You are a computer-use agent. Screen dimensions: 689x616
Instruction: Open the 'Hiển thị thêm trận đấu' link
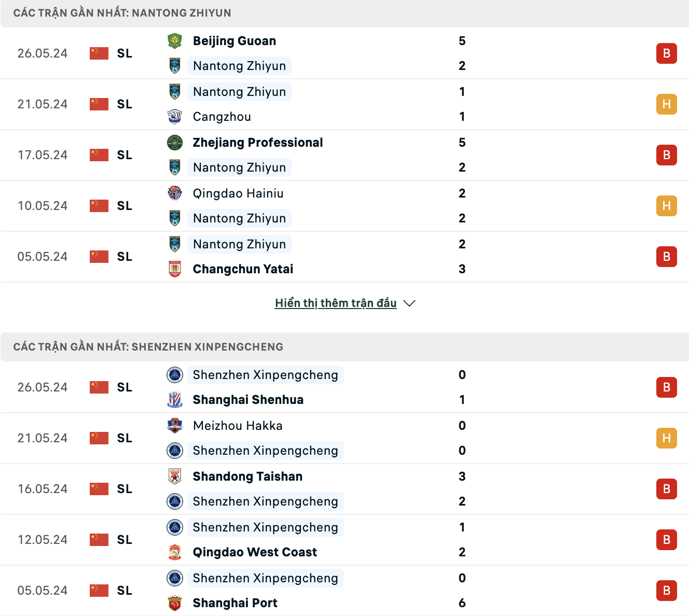pyautogui.click(x=336, y=303)
